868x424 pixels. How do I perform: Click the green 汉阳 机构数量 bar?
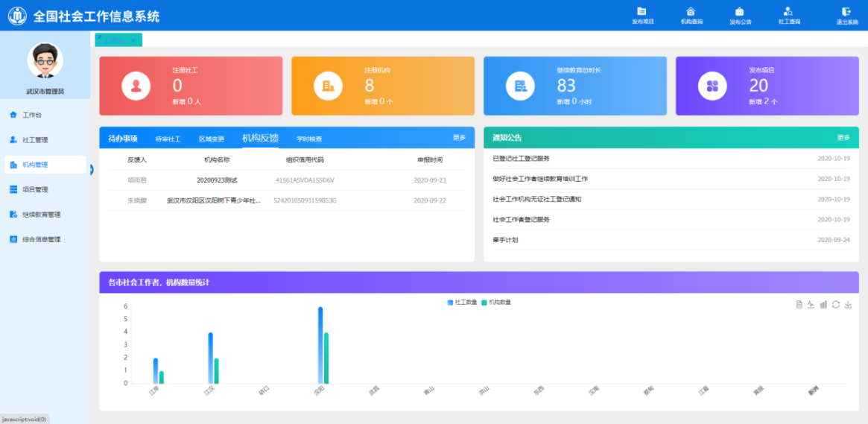coord(326,358)
